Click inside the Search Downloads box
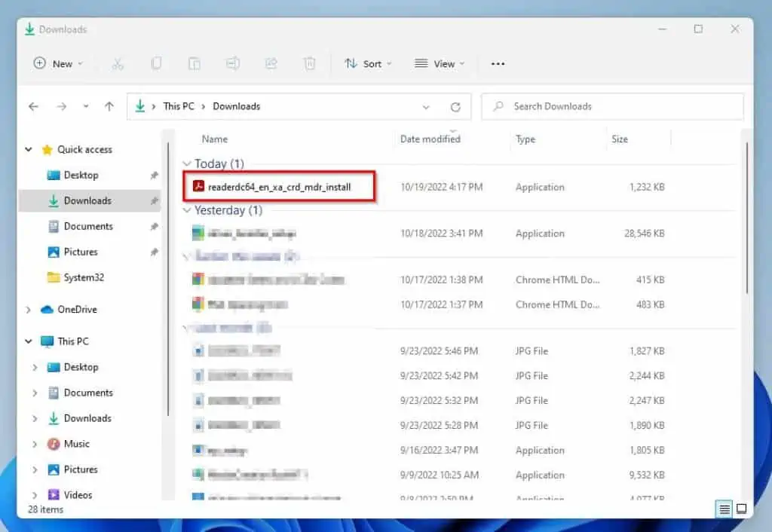Viewport: 772px width, 532px height. [x=612, y=106]
